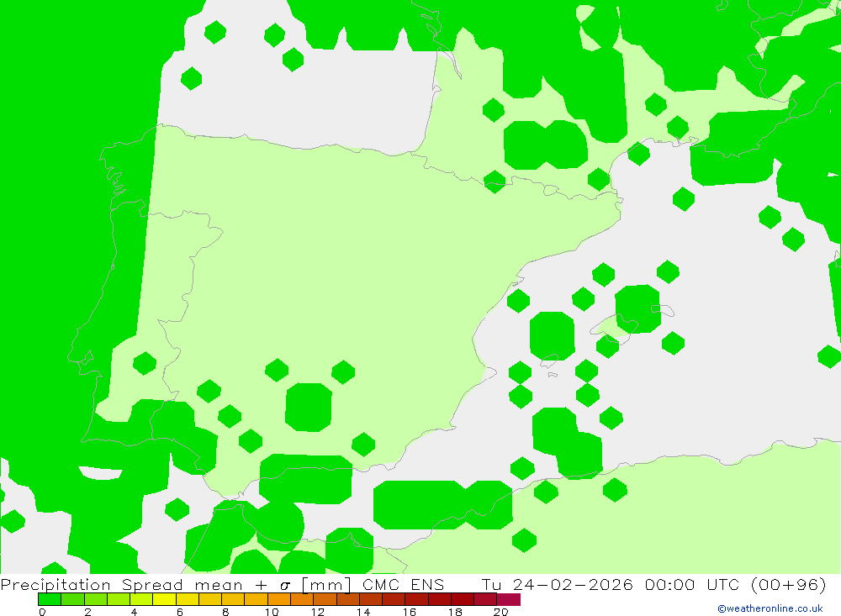
Task: Click the legend tick label '10'
Action: point(272,612)
